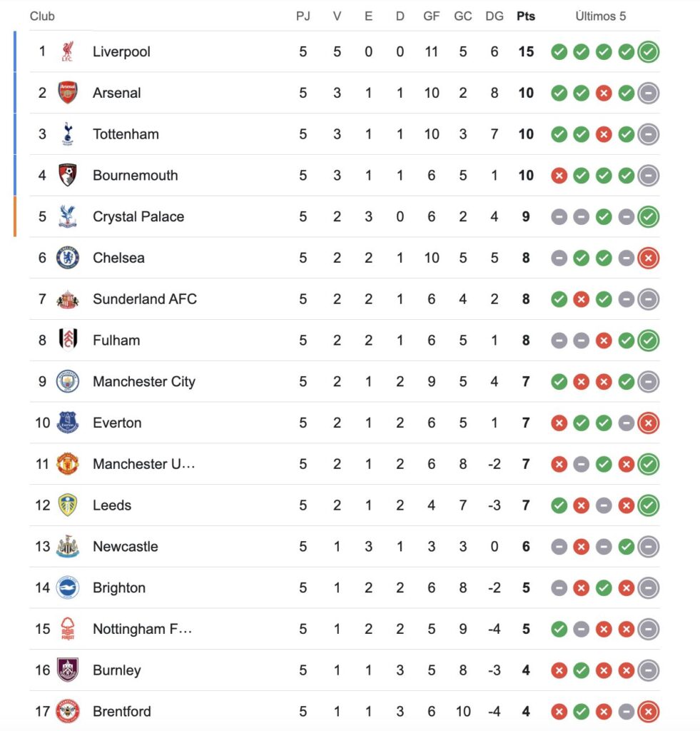Open the Manchester City crest icon
This screenshot has height=731, width=700.
coord(67,381)
